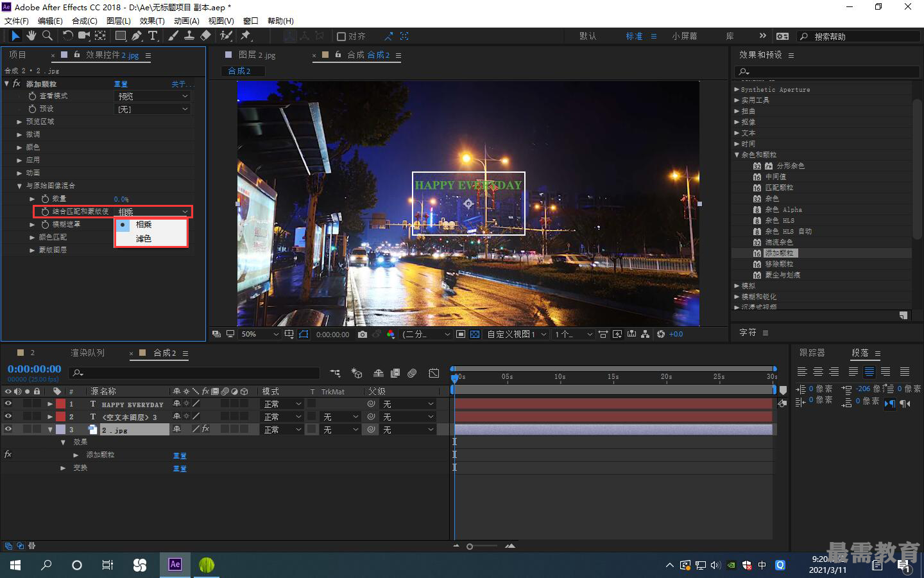Open the Graph Editor icon in timeline
The image size is (924, 578).
(x=434, y=373)
